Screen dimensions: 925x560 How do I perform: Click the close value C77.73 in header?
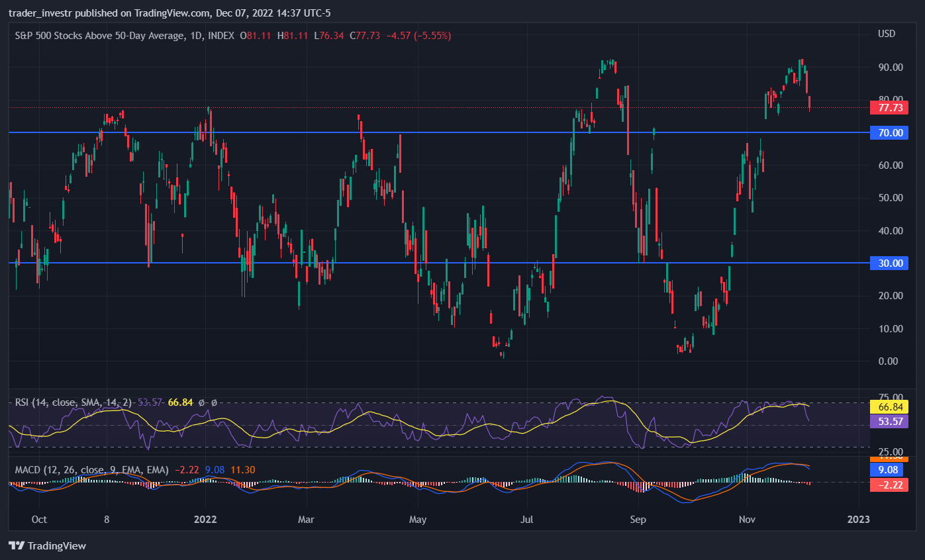365,36
